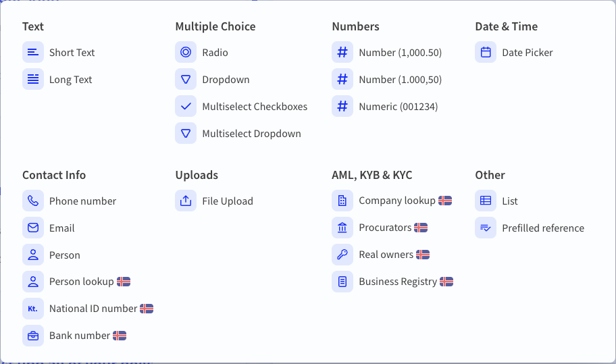This screenshot has height=364, width=616.
Task: Click the Real owners key icon
Action: click(342, 255)
